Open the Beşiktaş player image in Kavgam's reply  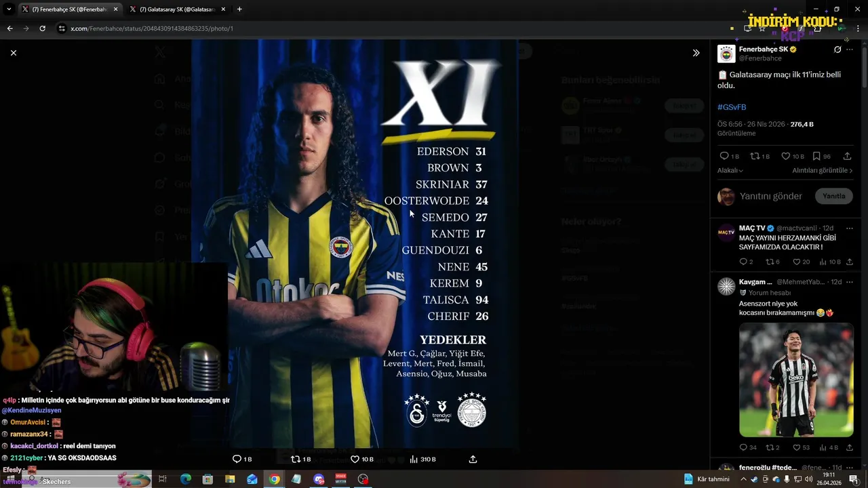[796, 380]
